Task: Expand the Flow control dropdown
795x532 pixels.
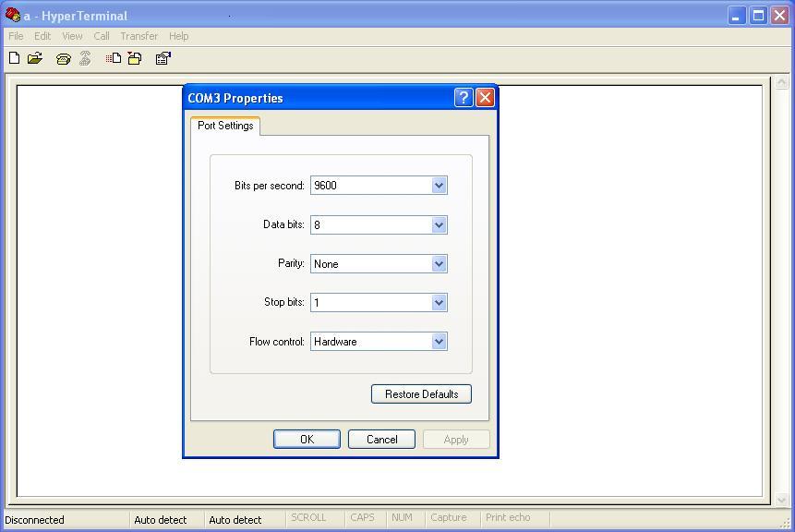Action: [440, 342]
